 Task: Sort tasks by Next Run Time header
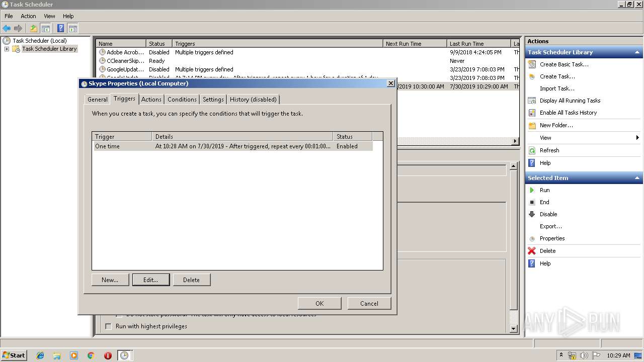tap(415, 44)
